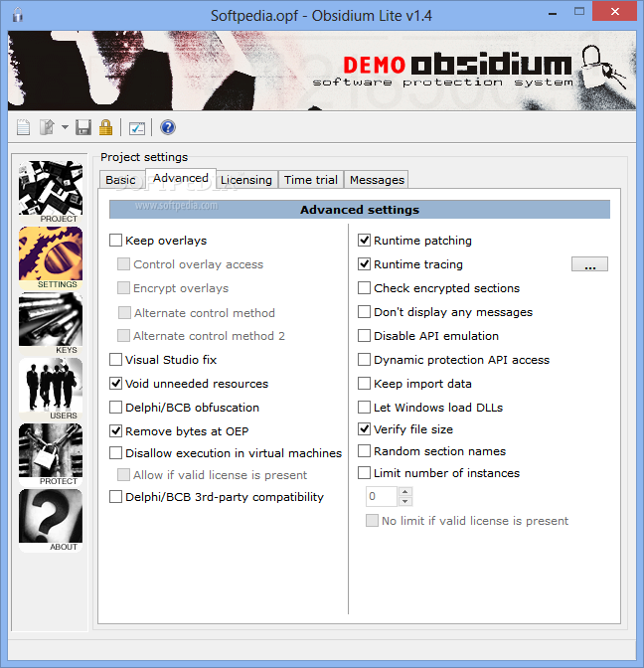Check Let Windows load DLLs
This screenshot has height=668, width=644.
point(364,408)
